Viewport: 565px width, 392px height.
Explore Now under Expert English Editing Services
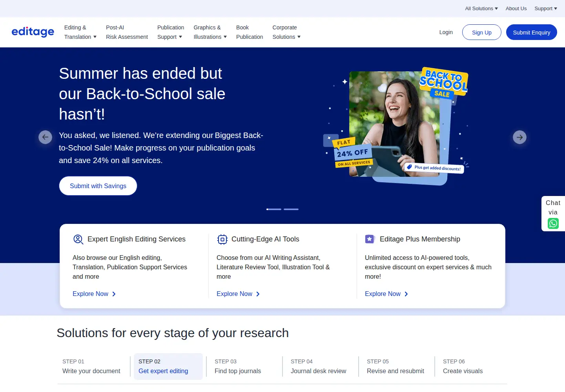(94, 294)
